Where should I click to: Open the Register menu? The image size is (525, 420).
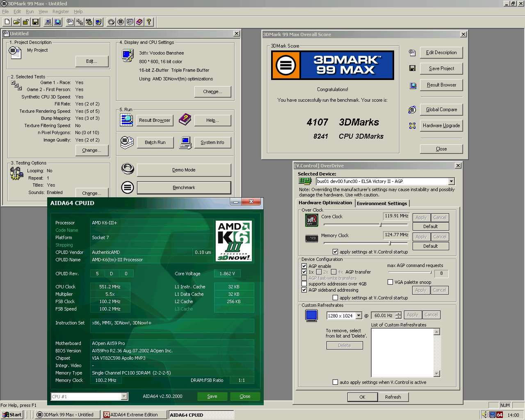click(61, 11)
